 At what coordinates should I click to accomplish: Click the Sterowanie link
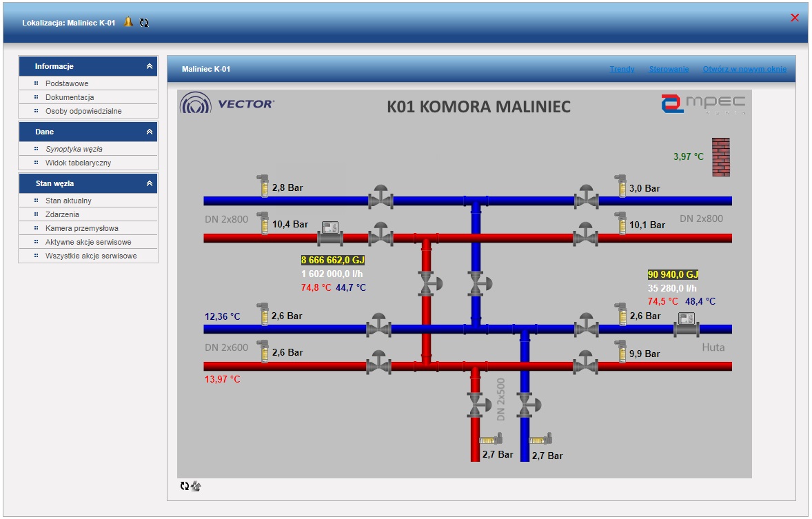coord(669,69)
